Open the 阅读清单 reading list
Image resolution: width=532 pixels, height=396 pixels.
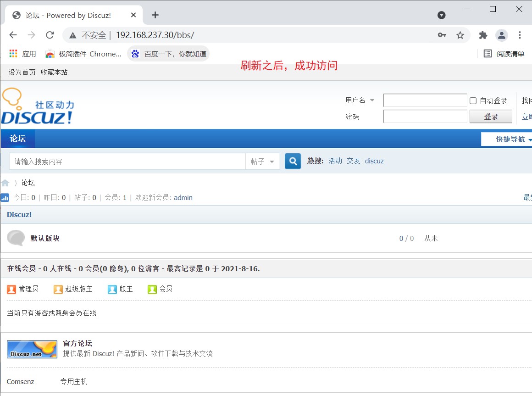[504, 54]
